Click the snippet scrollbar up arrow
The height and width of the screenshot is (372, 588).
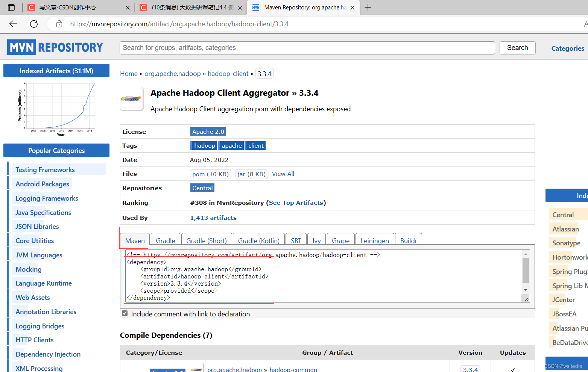pyautogui.click(x=526, y=254)
